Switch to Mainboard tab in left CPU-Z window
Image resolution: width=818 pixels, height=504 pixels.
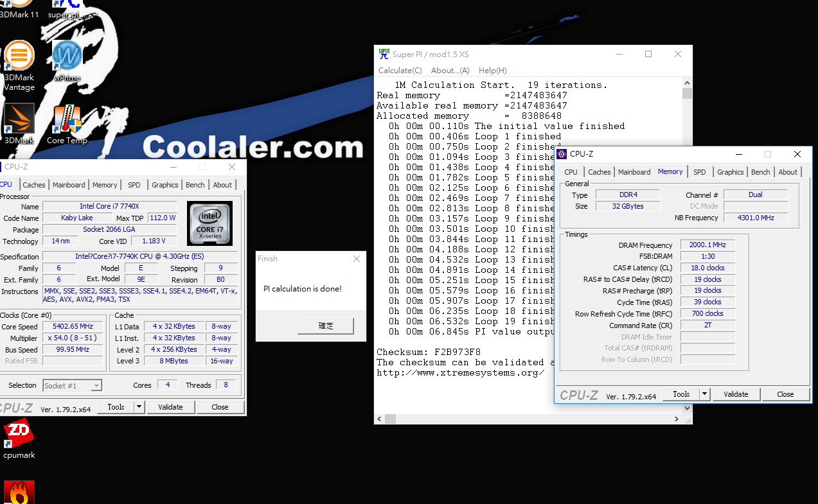tap(69, 185)
